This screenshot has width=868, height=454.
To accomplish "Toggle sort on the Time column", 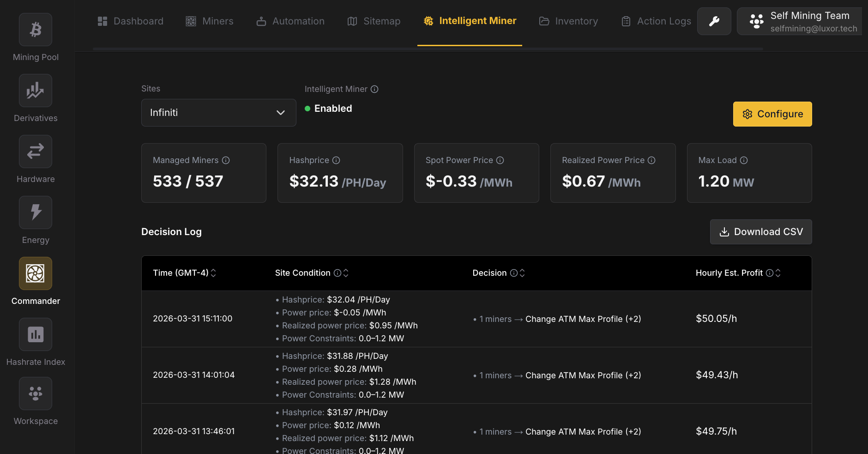I will pyautogui.click(x=213, y=273).
